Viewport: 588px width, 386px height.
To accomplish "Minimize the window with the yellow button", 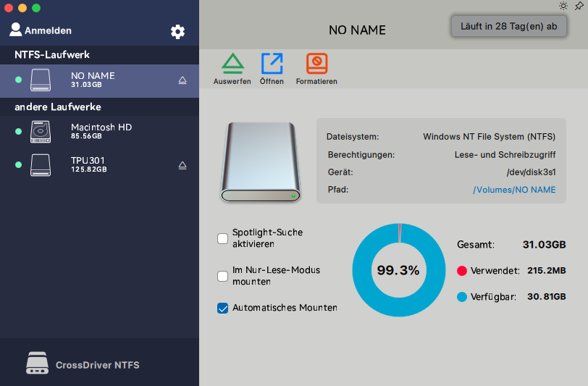I will click(22, 8).
